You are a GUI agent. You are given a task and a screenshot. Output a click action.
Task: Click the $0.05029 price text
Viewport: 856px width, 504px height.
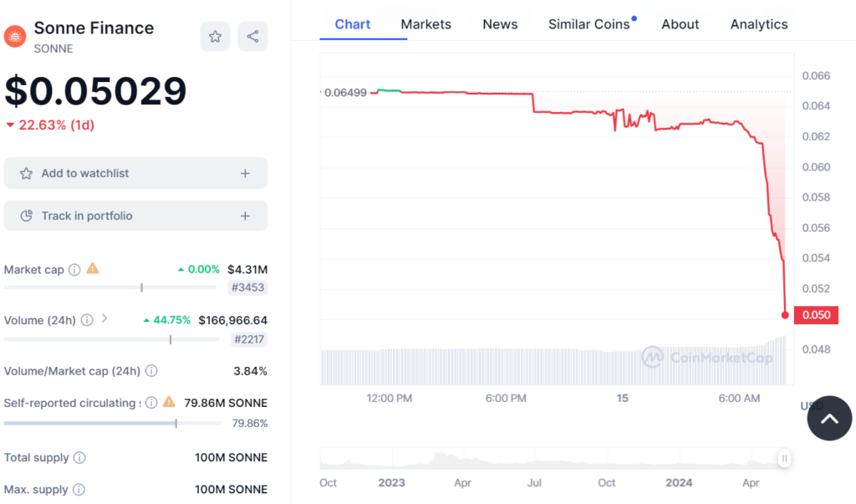pyautogui.click(x=95, y=90)
